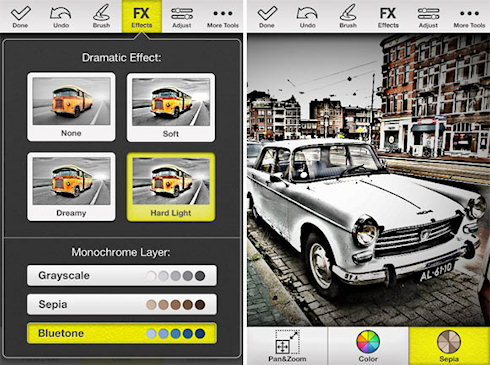Choose the Soft dramatic effect
This screenshot has height=365, width=490.
pos(171,107)
